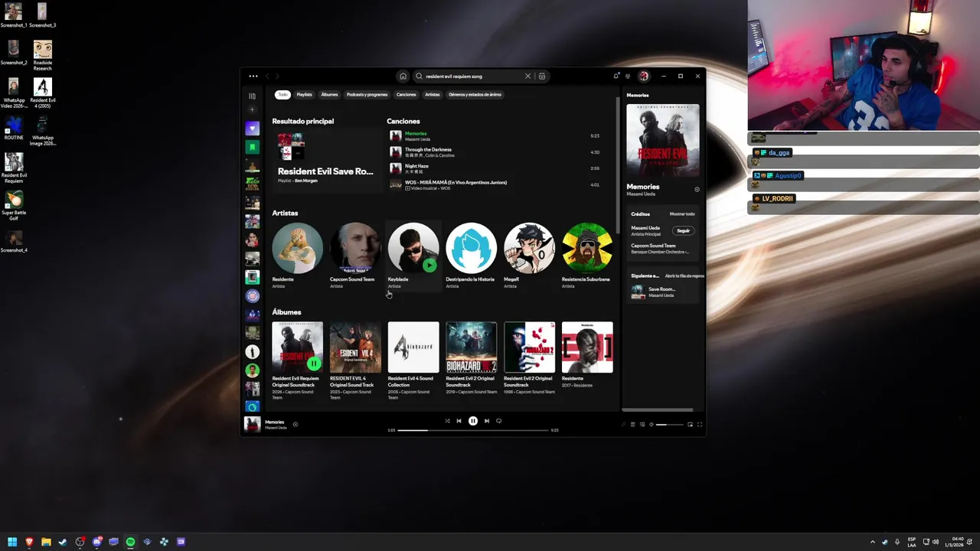Seek on the song progress bar
This screenshot has height=551, width=980.
pyautogui.click(x=472, y=430)
